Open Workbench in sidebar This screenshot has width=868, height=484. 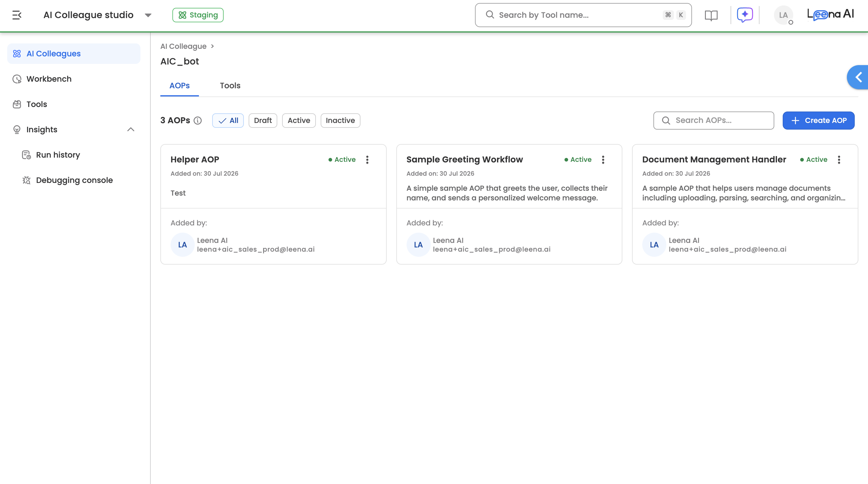coord(74,79)
